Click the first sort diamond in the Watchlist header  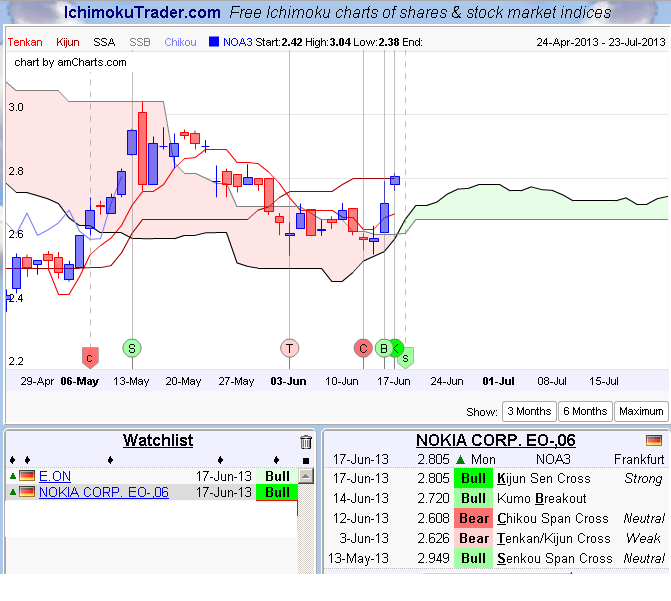(x=12, y=460)
